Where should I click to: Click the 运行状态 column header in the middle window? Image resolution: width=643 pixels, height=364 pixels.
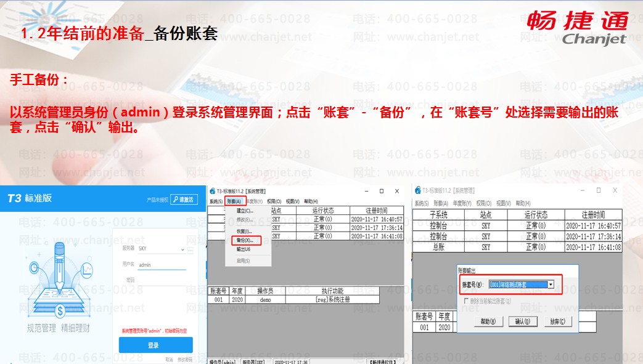[322, 210]
